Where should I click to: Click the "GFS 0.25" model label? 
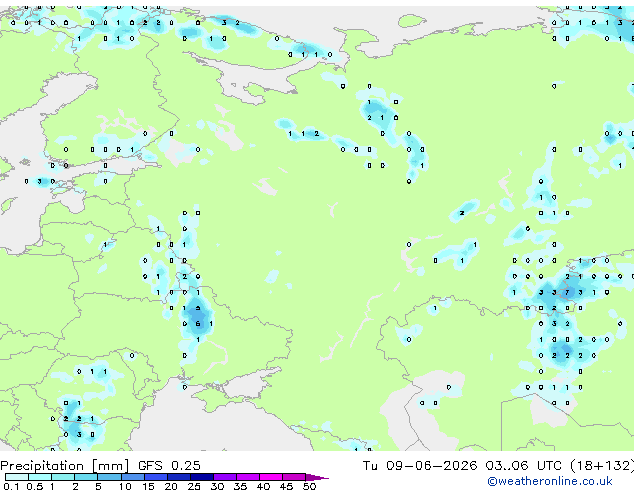pos(169,465)
